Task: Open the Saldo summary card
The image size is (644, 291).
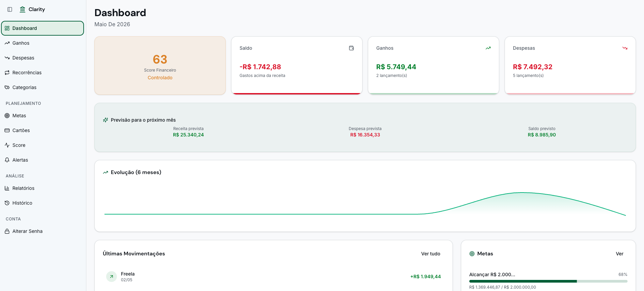Action: tap(297, 66)
